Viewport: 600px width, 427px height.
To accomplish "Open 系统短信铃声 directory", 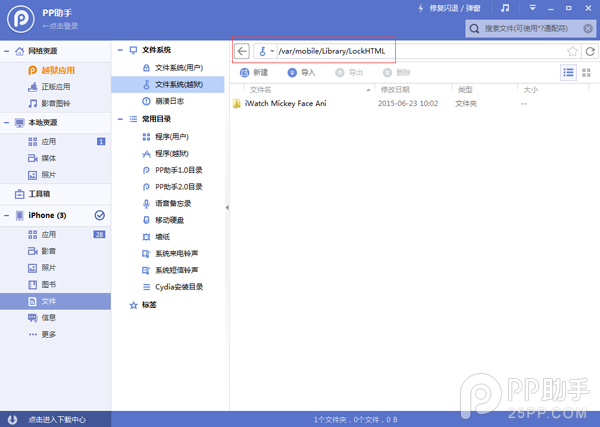I will pyautogui.click(x=168, y=270).
